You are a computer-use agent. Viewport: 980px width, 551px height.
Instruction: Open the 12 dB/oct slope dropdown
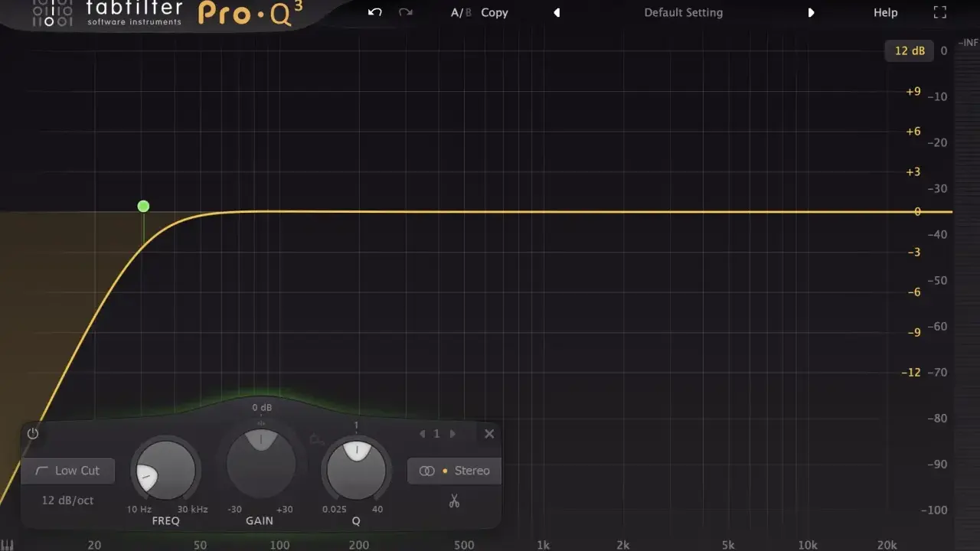[67, 500]
